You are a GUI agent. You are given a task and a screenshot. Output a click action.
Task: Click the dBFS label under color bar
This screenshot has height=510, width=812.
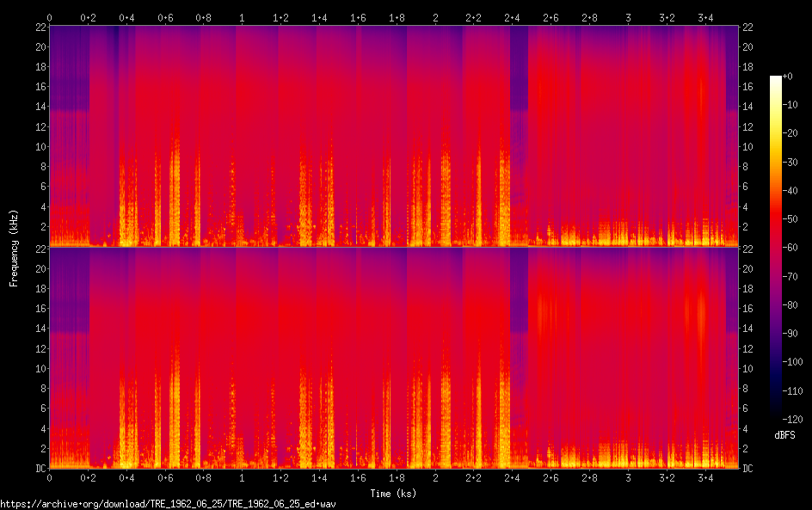(784, 435)
